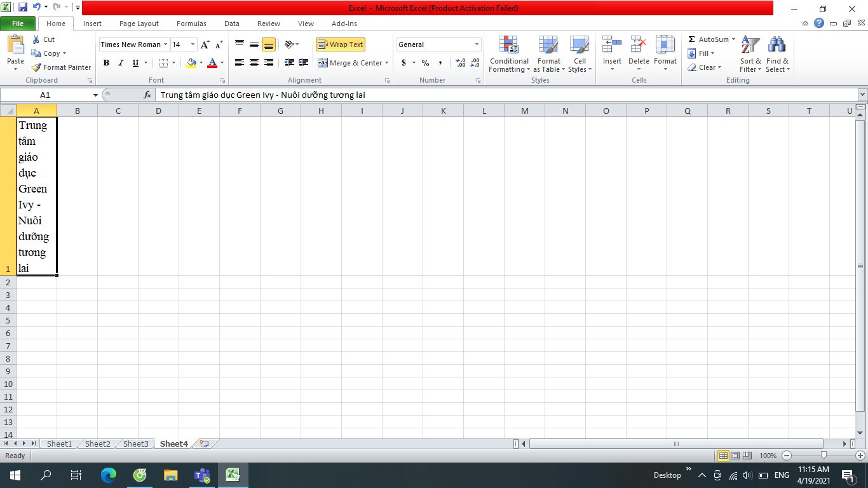Switch to Page Break Preview icon
This screenshot has height=488, width=868.
click(x=747, y=456)
